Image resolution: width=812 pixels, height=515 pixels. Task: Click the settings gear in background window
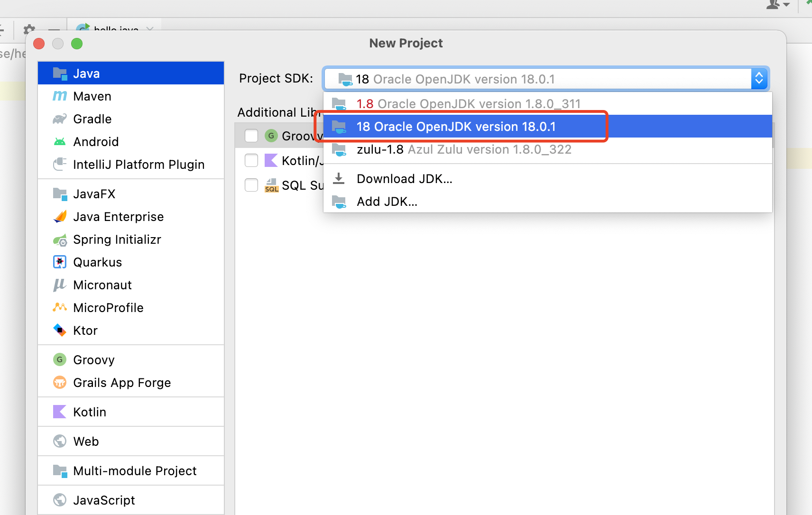point(29,29)
